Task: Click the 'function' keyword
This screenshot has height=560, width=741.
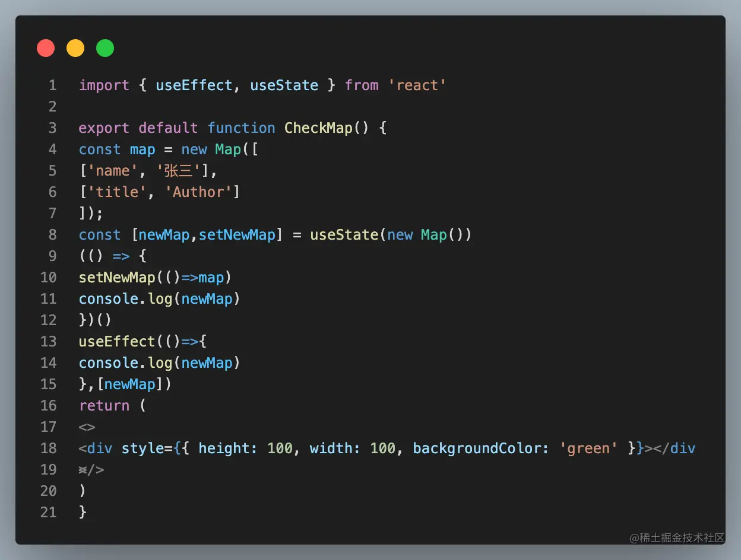Action: (x=241, y=128)
